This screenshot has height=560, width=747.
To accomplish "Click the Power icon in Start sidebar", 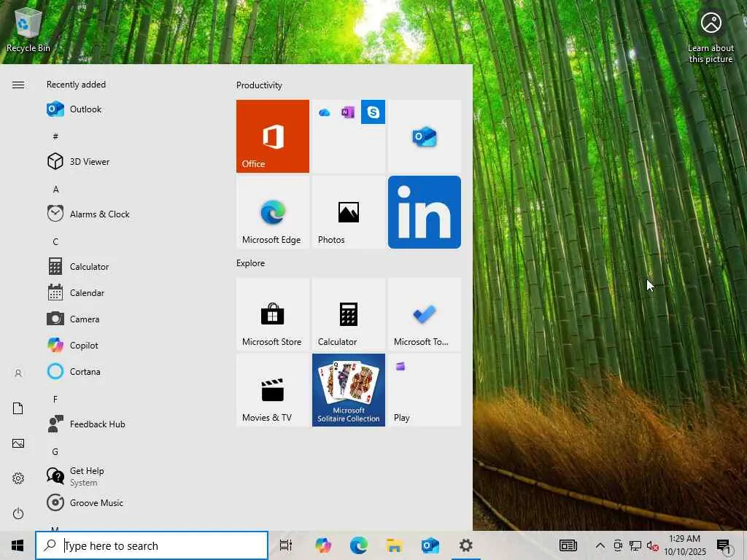I will [x=18, y=513].
